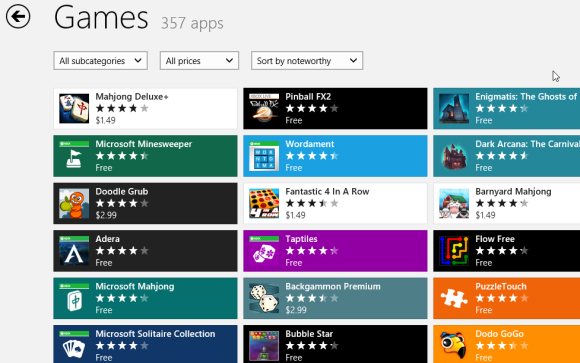Click the Enigmatis: The Ghosts of title
This screenshot has width=580, height=363.
tap(526, 97)
